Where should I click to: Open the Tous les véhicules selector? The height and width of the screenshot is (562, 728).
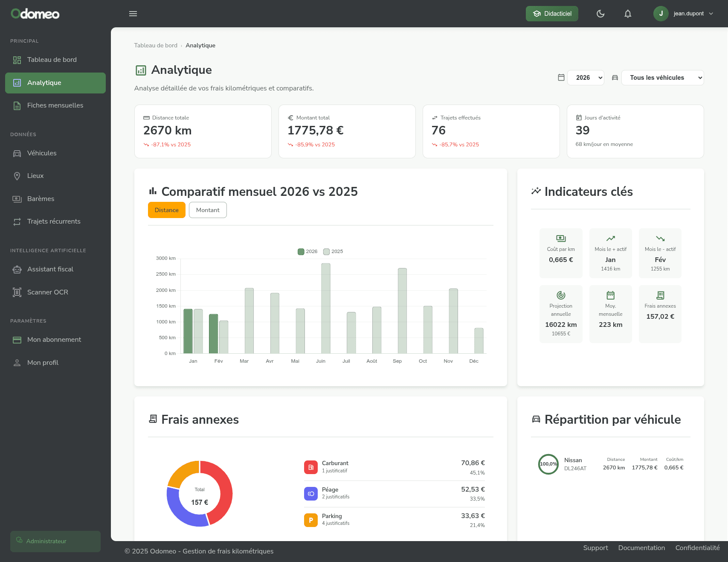coord(662,78)
